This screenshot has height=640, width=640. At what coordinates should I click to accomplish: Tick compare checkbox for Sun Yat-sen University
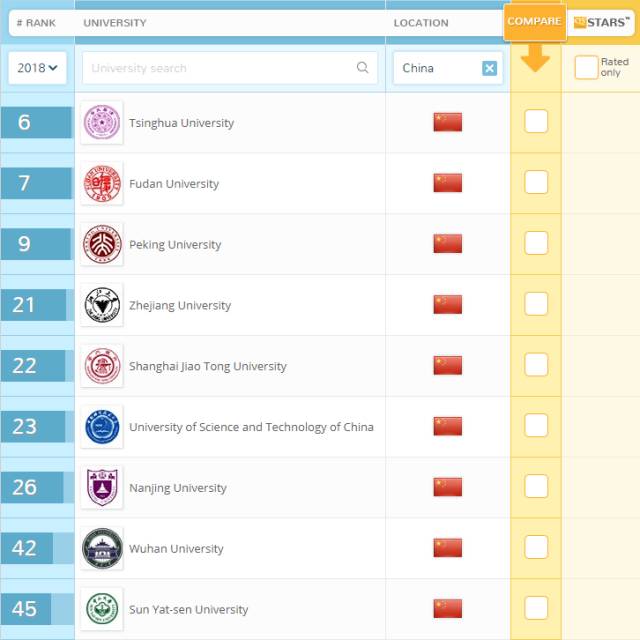[536, 608]
